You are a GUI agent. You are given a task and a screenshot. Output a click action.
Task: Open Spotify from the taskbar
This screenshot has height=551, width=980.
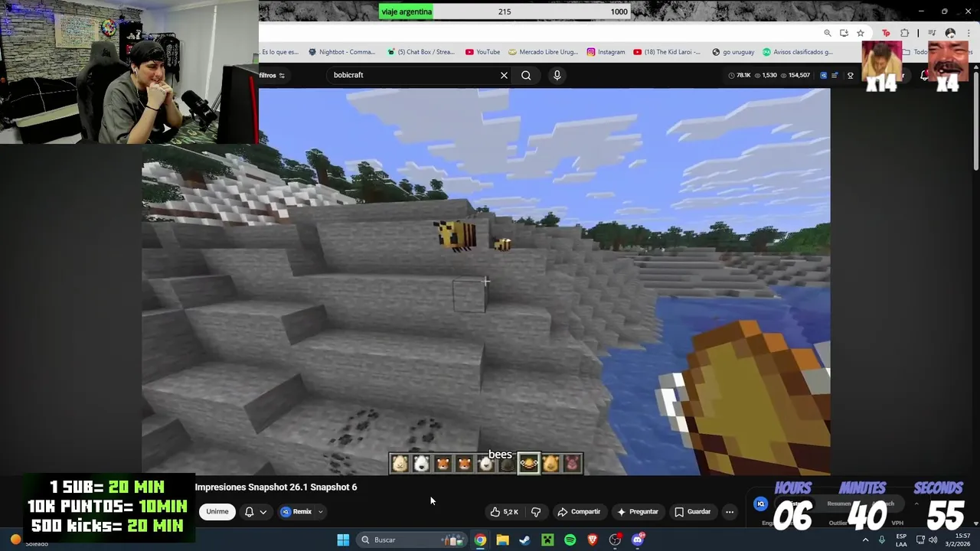[570, 540]
